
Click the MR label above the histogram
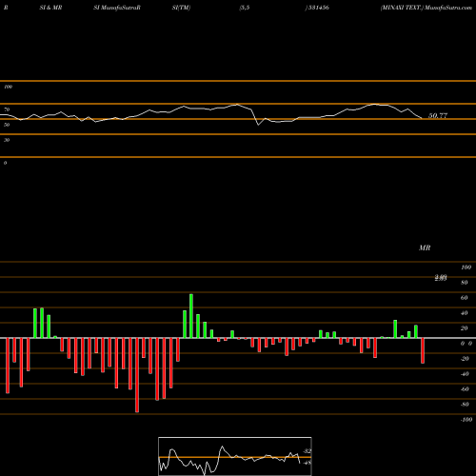tap(425, 248)
